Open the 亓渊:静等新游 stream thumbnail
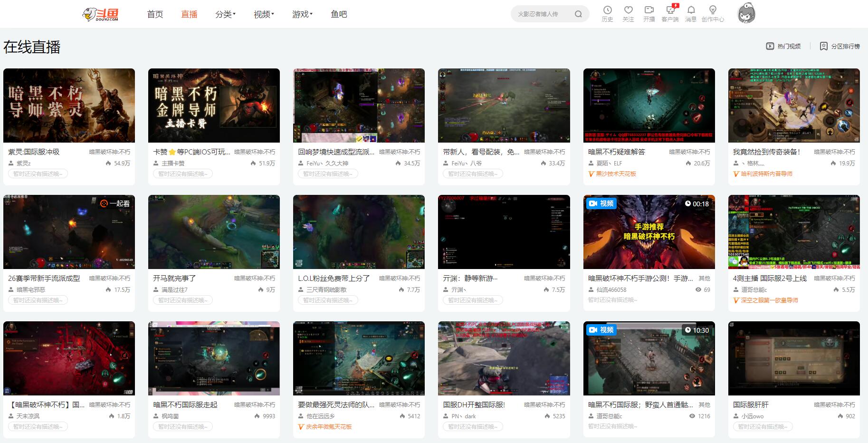Screen dimensions: 868x443 tap(504, 232)
